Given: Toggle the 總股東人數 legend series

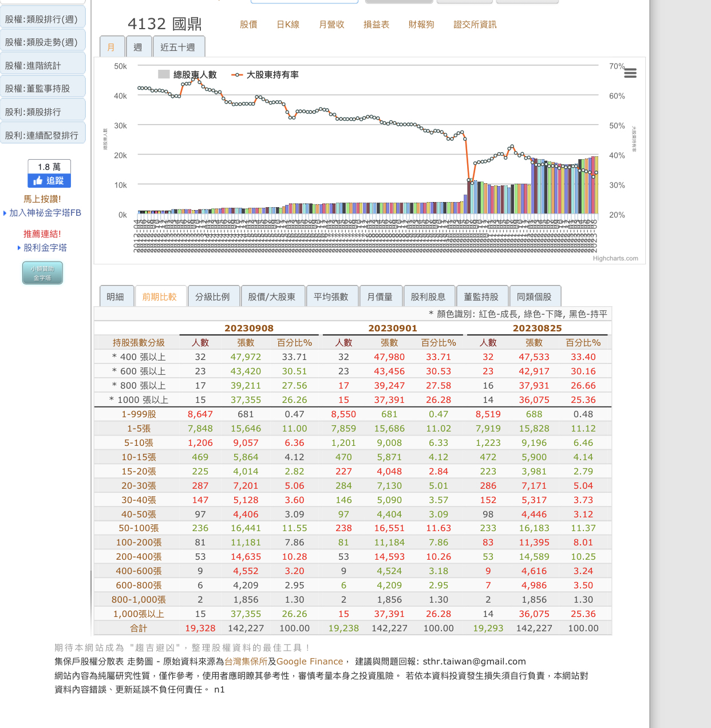Looking at the screenshot, I should click(188, 75).
